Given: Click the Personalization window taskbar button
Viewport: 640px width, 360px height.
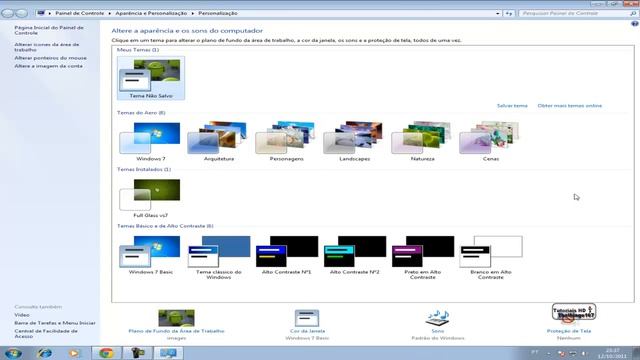Looking at the screenshot, I should pyautogui.click(x=168, y=353).
